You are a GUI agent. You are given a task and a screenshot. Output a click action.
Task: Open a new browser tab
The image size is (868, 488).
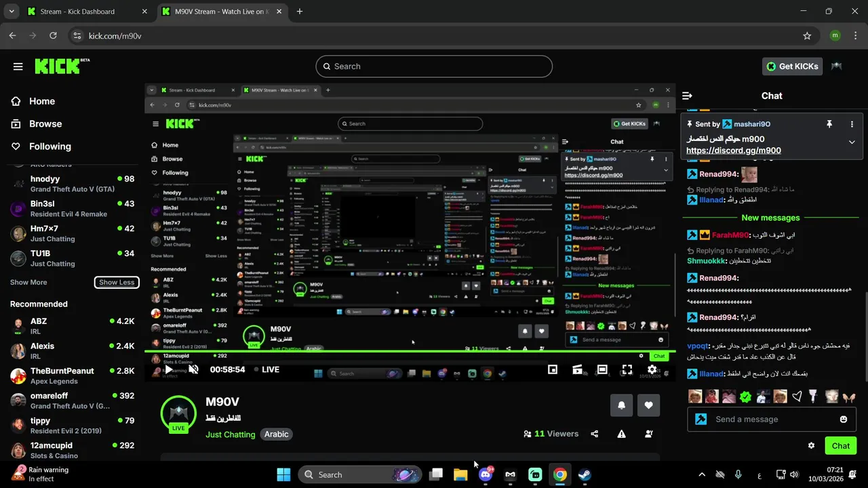(300, 12)
